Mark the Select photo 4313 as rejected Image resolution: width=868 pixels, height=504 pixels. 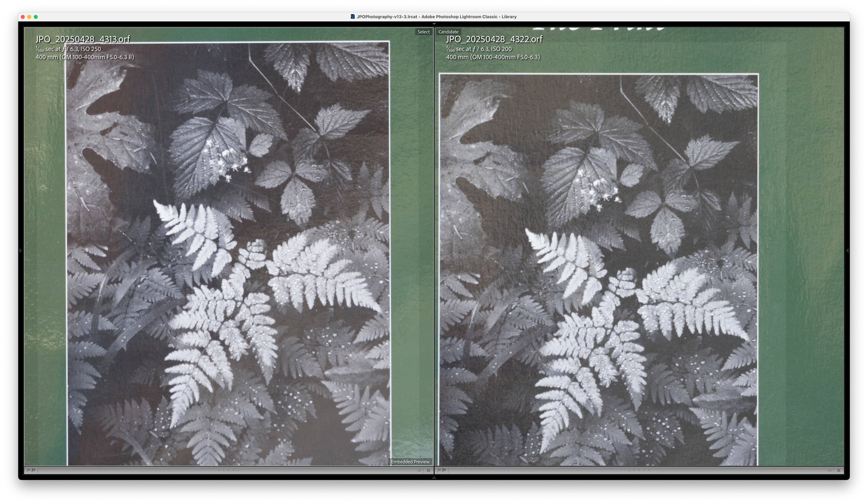[33, 470]
